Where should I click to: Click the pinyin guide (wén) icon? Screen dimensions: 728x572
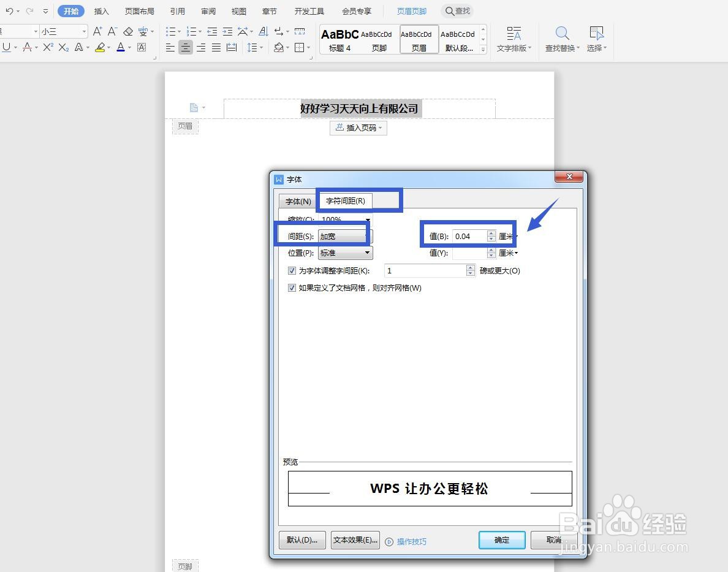[143, 31]
